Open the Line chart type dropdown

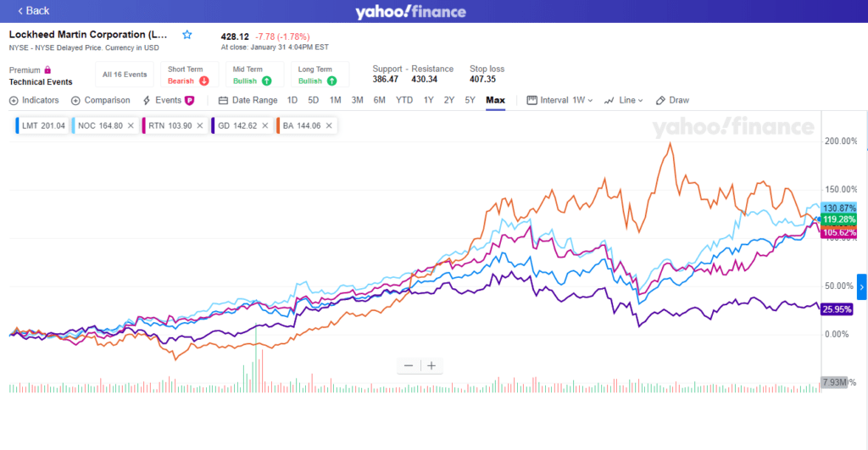click(624, 100)
